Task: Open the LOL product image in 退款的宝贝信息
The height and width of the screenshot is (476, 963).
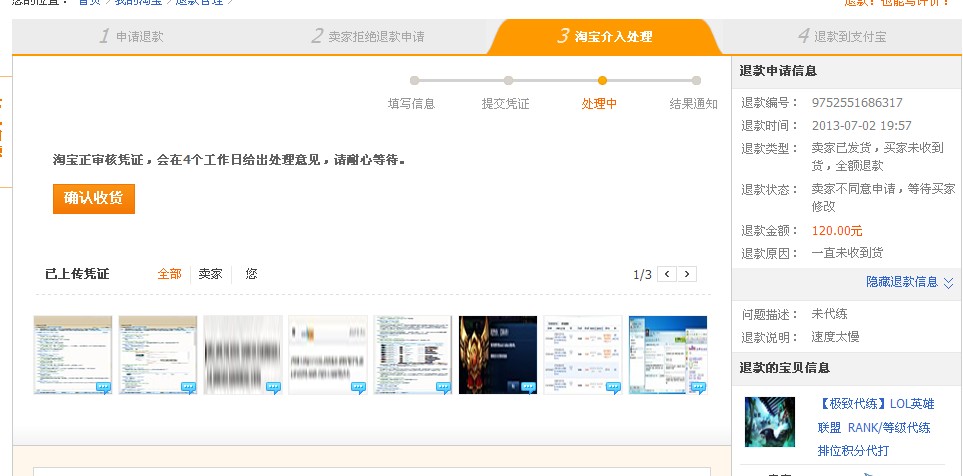Action: [x=770, y=422]
